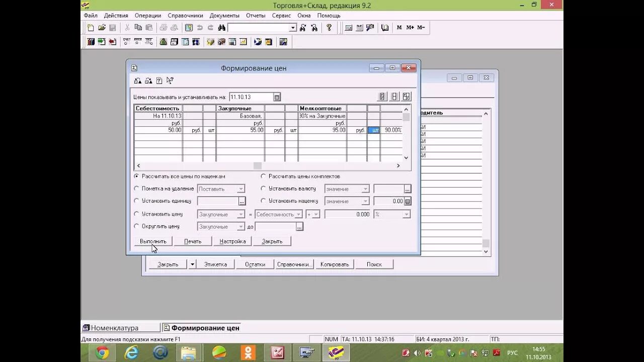Expand the search combo box in main toolbar

[293, 28]
